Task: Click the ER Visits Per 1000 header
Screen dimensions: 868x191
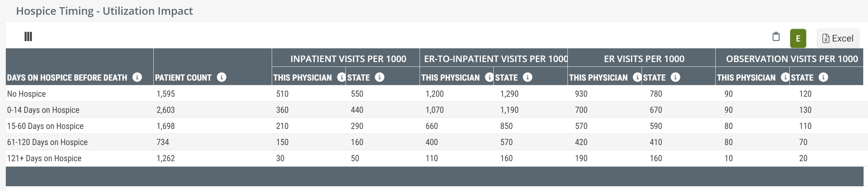Action: tap(644, 59)
